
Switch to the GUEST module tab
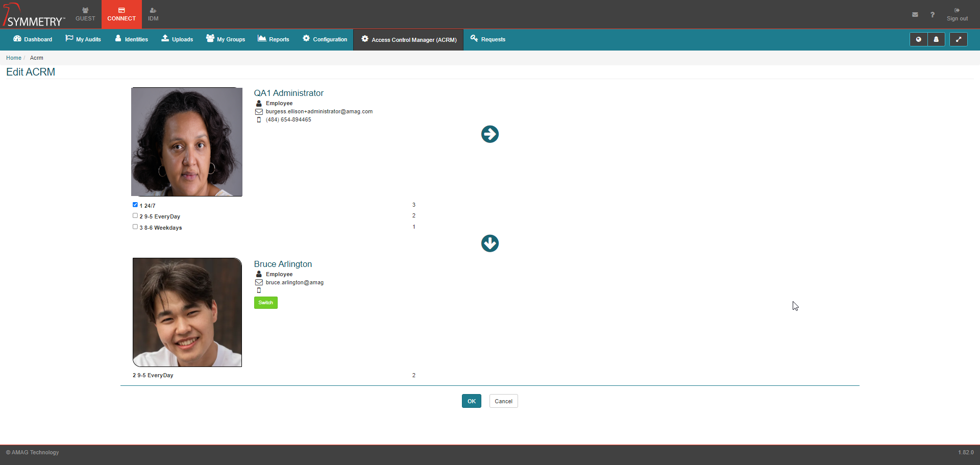tap(85, 14)
